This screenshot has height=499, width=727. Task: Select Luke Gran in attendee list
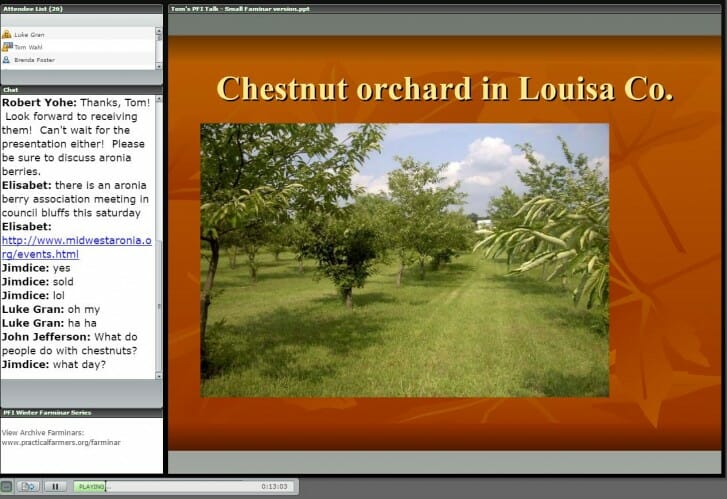coord(30,34)
